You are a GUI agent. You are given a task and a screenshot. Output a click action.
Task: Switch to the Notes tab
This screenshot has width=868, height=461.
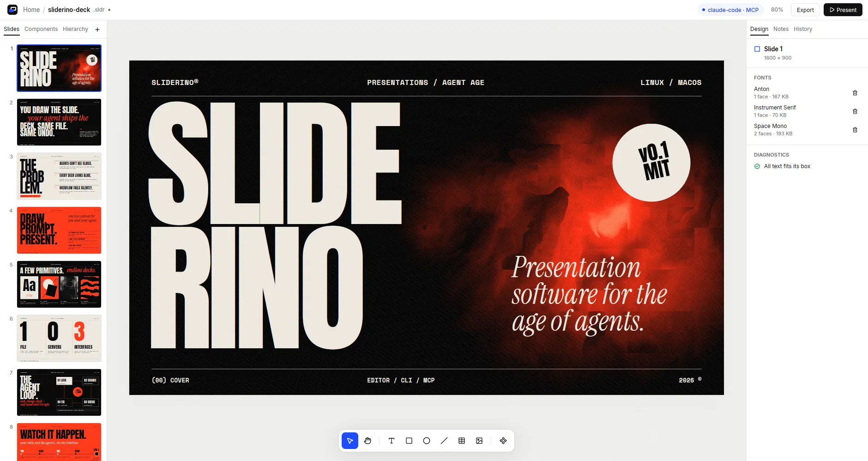[781, 29]
